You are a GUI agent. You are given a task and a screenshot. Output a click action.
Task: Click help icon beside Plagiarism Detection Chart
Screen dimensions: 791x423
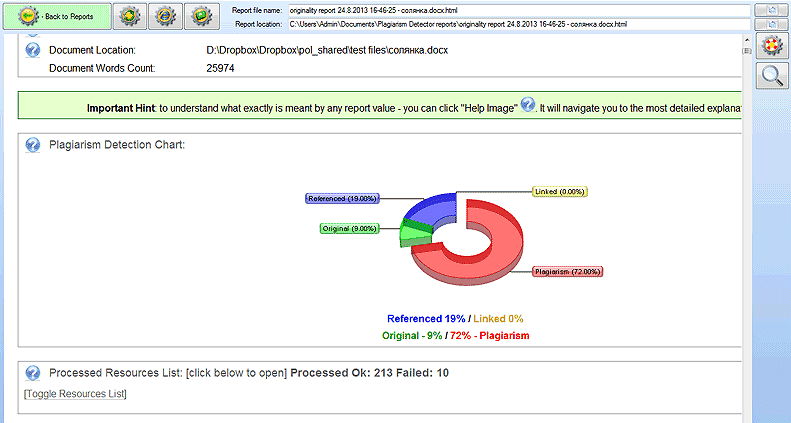pos(32,144)
